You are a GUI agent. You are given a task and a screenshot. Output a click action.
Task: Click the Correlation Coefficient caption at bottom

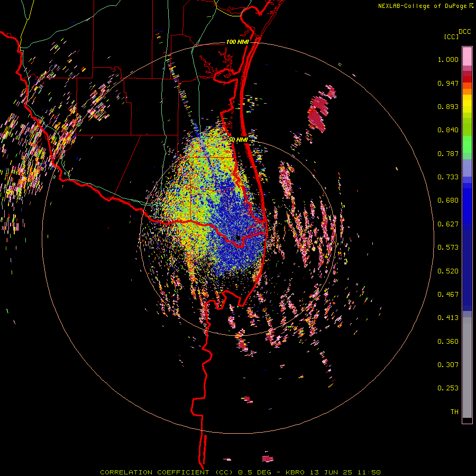click(x=240, y=472)
